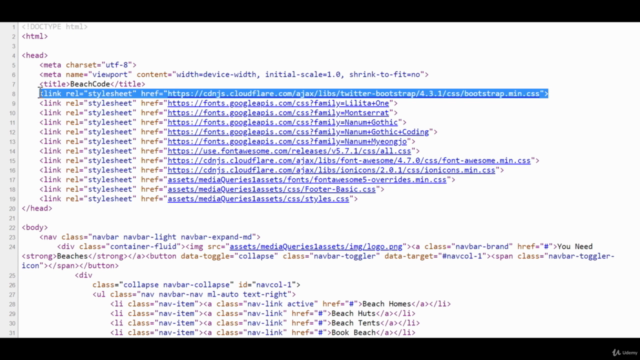
Task: Click the collapse navbar-collapse id navcol-1 line
Action: tap(196, 284)
